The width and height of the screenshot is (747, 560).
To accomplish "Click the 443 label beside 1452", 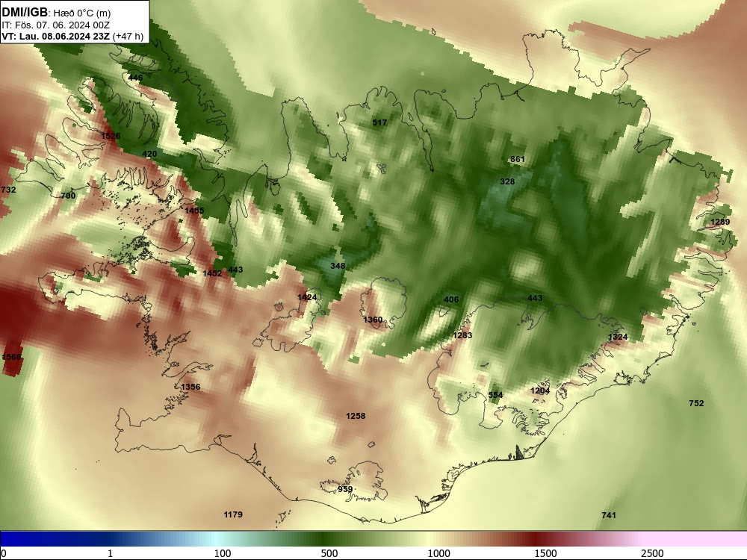I will coord(235,270).
